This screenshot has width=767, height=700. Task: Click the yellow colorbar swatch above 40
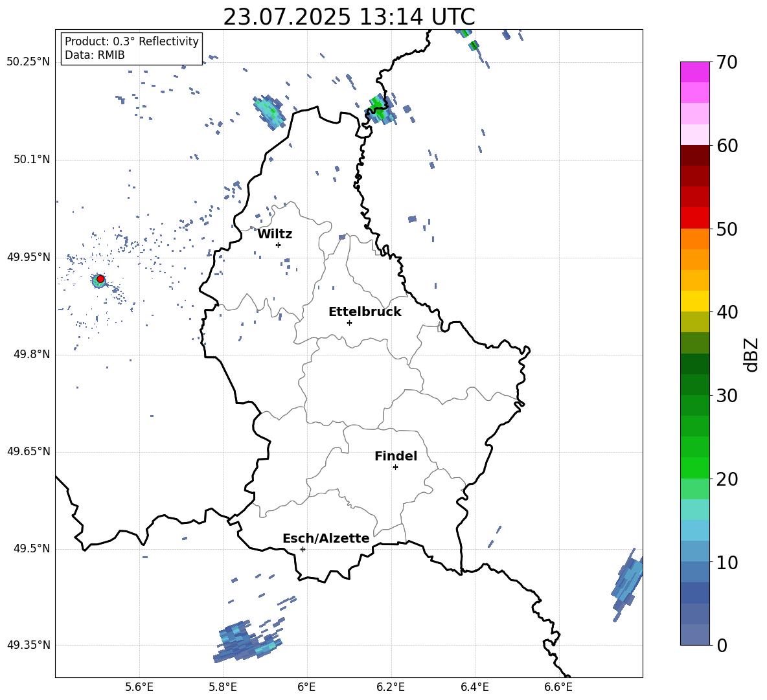pyautogui.click(x=694, y=301)
